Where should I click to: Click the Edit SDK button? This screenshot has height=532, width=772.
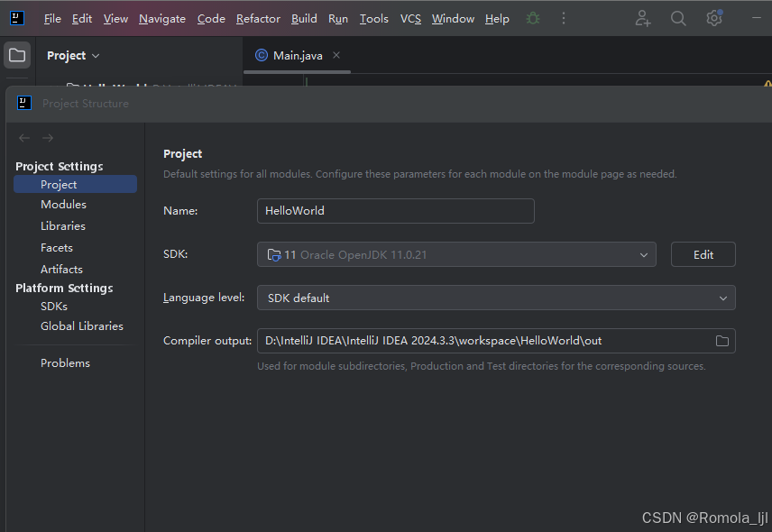pyautogui.click(x=703, y=254)
